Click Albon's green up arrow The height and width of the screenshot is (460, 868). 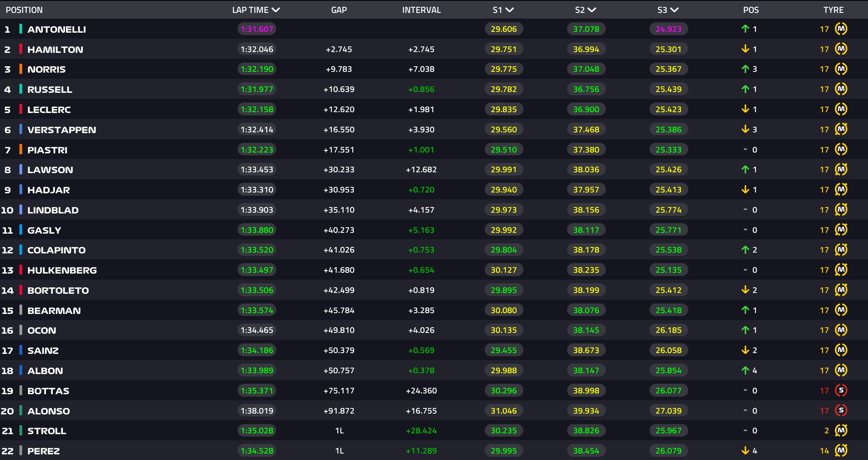click(x=745, y=370)
